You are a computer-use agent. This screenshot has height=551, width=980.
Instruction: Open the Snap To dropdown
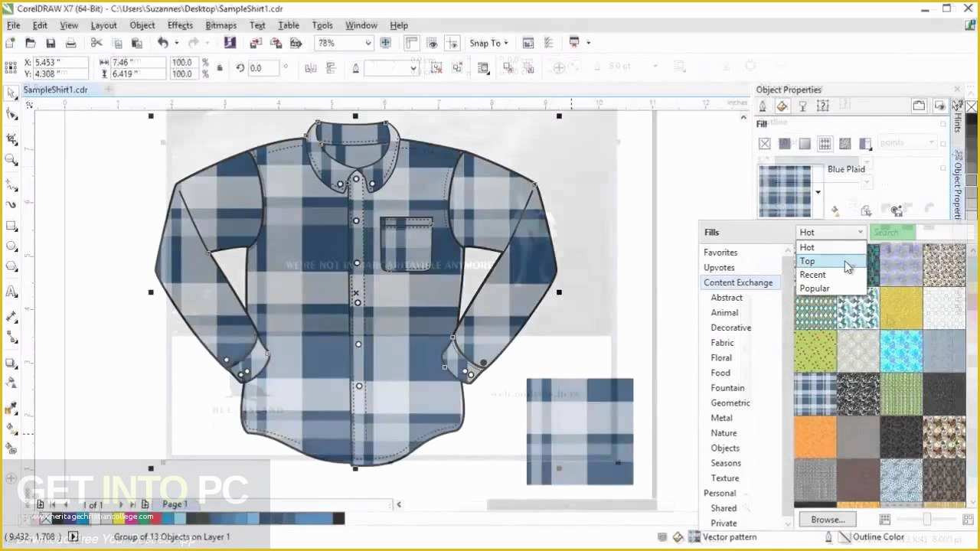coord(488,43)
